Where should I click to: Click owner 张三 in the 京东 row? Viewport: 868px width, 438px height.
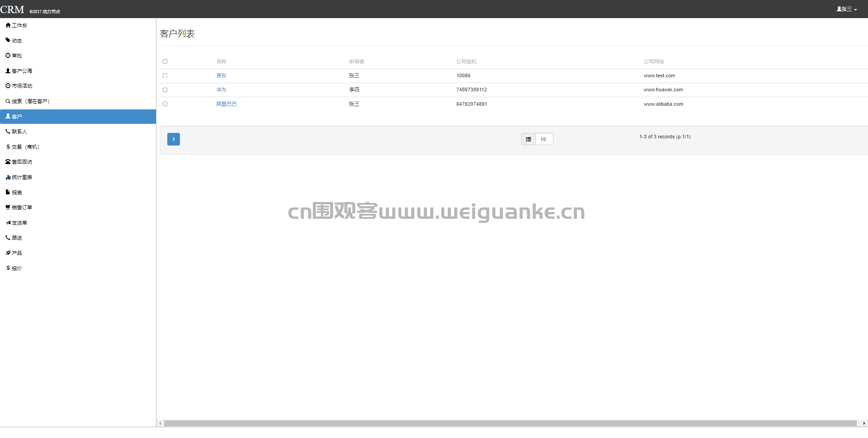click(x=354, y=76)
